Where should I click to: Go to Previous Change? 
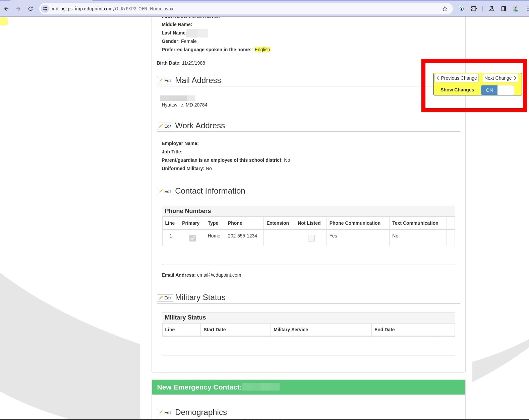(457, 78)
